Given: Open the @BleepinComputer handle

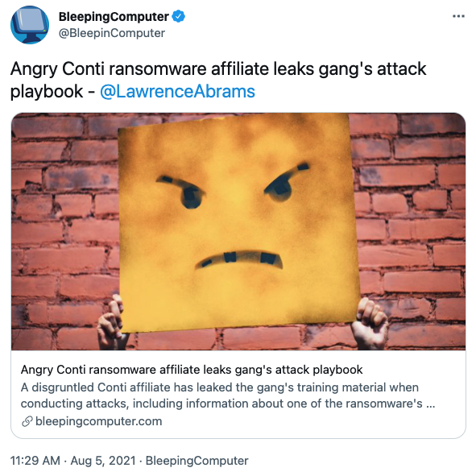Looking at the screenshot, I should coord(112,33).
